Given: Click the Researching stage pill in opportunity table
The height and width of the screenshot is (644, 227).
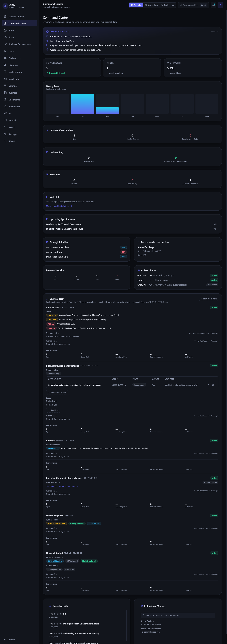Looking at the screenshot, I should click(x=139, y=385).
